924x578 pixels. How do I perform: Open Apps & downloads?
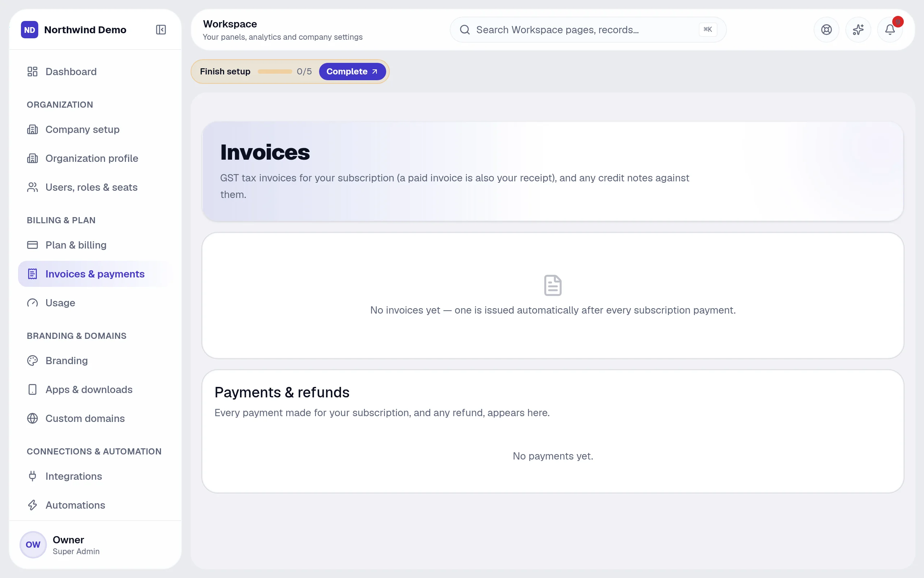point(95,389)
